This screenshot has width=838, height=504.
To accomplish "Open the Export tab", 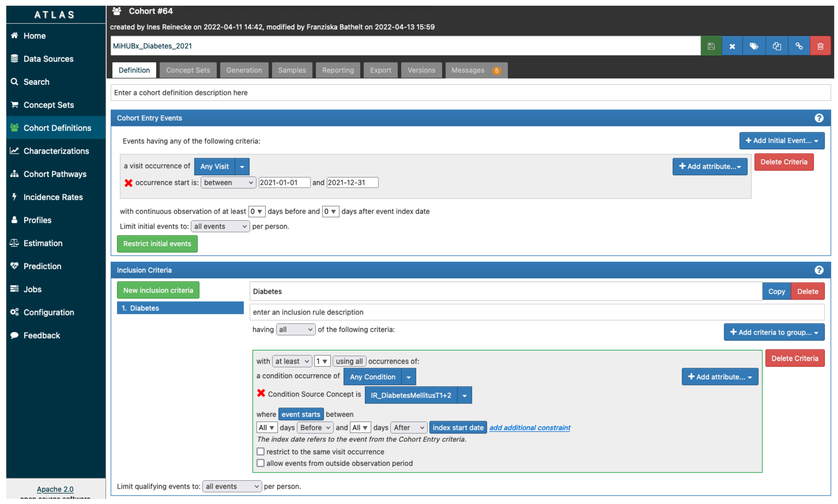I will tap(380, 70).
